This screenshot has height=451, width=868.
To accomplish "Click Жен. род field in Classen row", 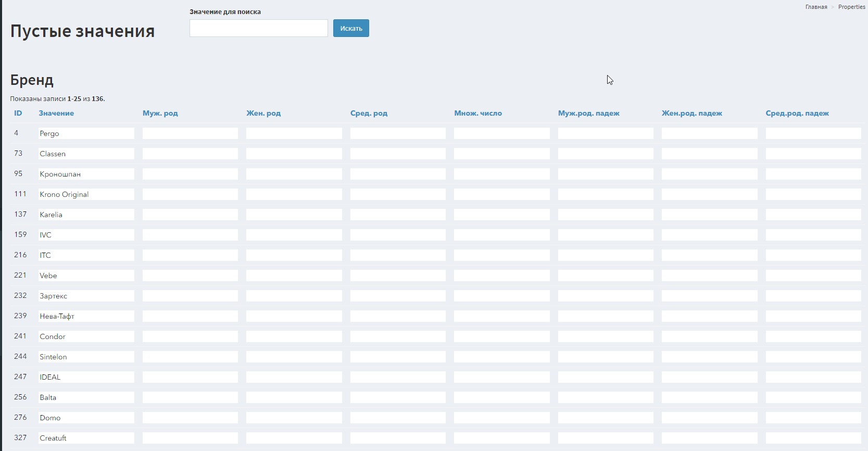I will point(294,154).
